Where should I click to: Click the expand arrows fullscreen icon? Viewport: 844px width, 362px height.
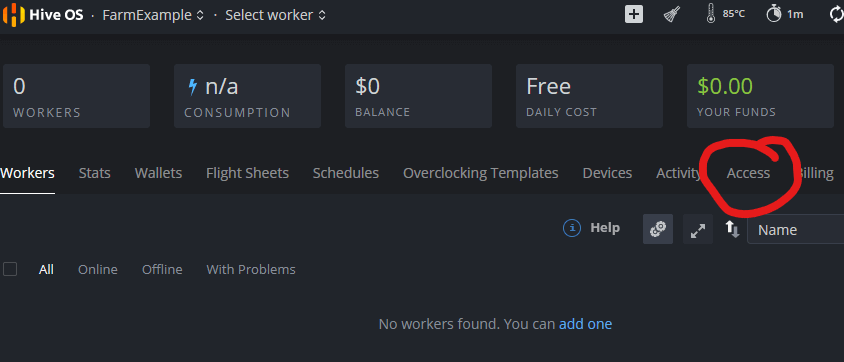[698, 229]
